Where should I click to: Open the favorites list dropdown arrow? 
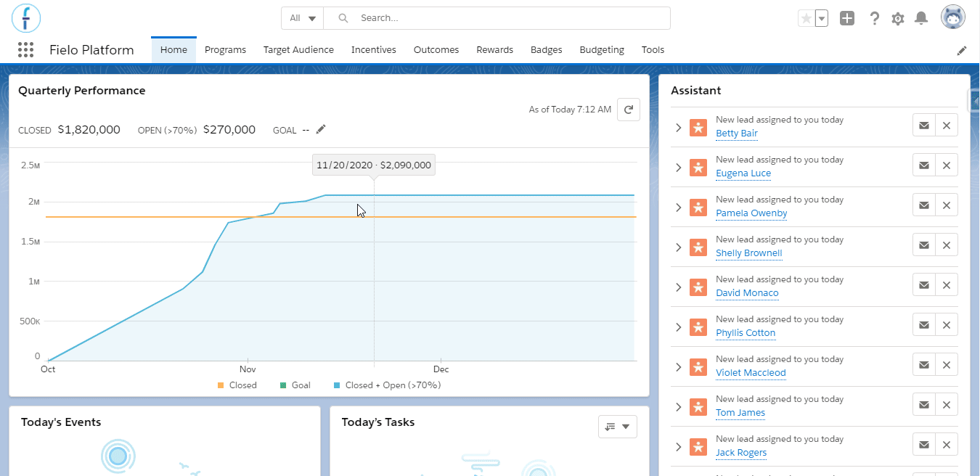click(822, 18)
